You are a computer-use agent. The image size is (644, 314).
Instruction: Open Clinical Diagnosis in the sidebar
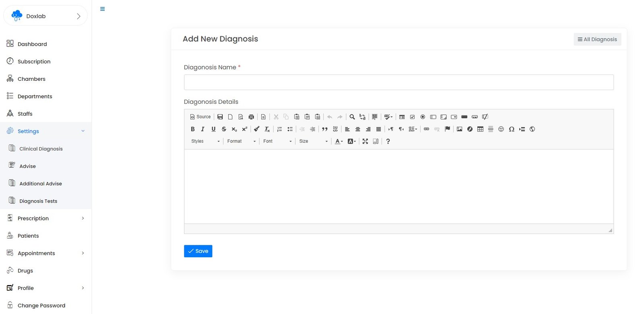(x=41, y=149)
